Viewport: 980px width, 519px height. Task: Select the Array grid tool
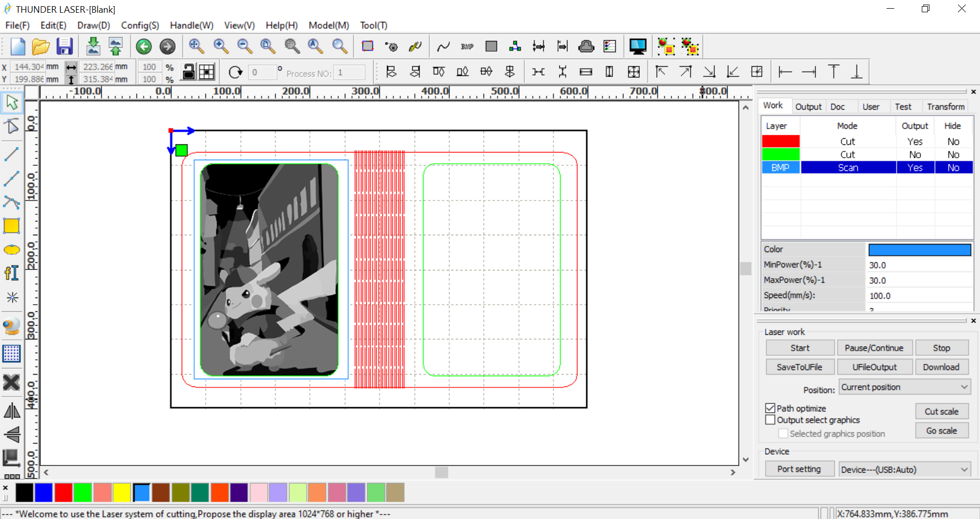coord(12,353)
